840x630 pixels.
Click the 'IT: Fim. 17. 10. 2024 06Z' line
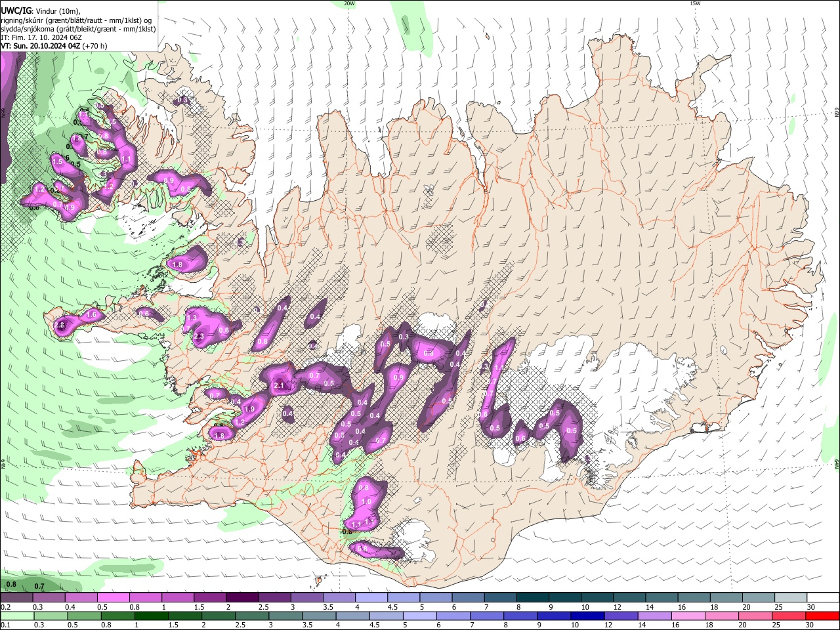41,38
